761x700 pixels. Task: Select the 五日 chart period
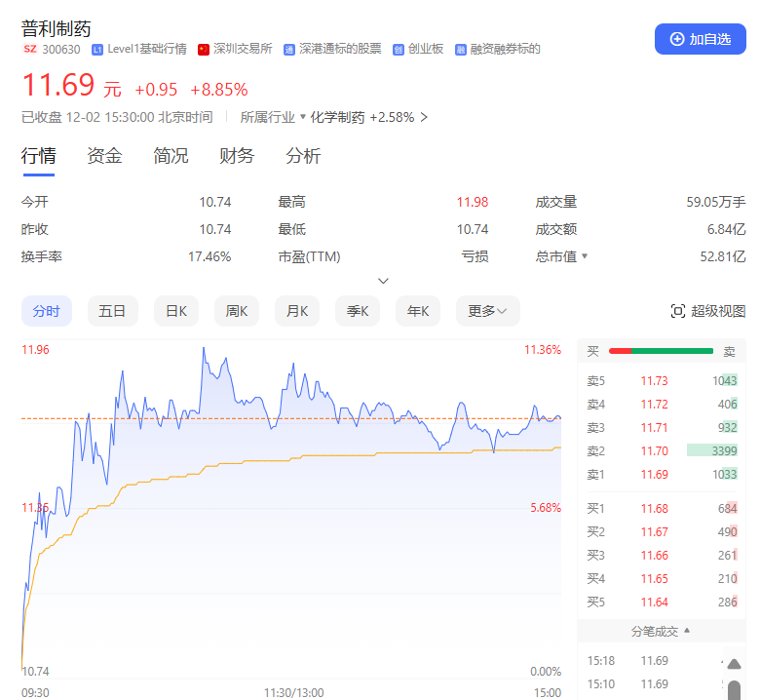click(x=113, y=311)
